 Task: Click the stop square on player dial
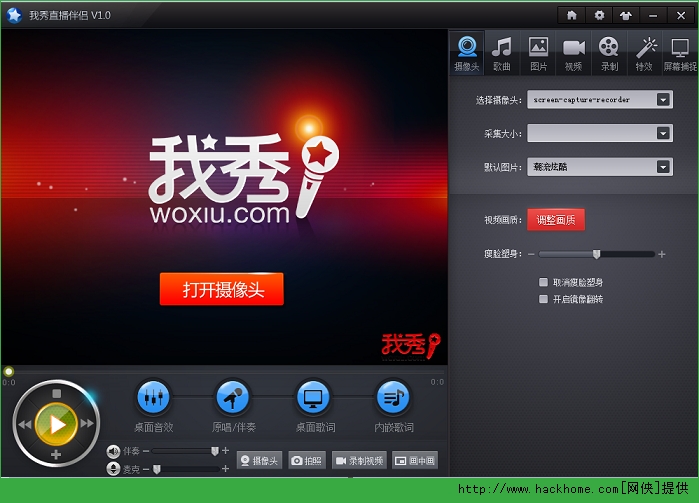click(56, 393)
